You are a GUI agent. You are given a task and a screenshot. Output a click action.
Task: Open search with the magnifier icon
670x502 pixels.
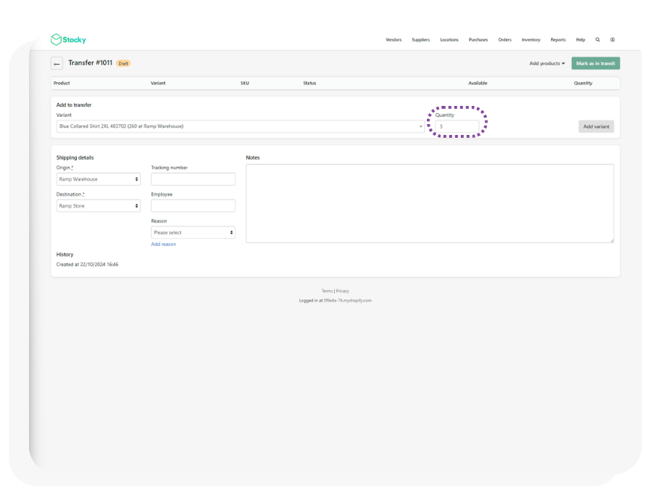click(x=598, y=40)
